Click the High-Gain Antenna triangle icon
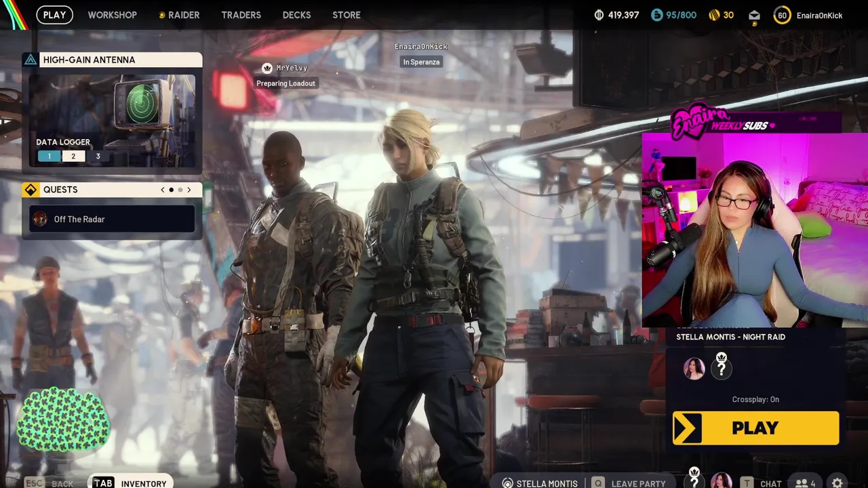The width and height of the screenshot is (868, 488). 31,60
